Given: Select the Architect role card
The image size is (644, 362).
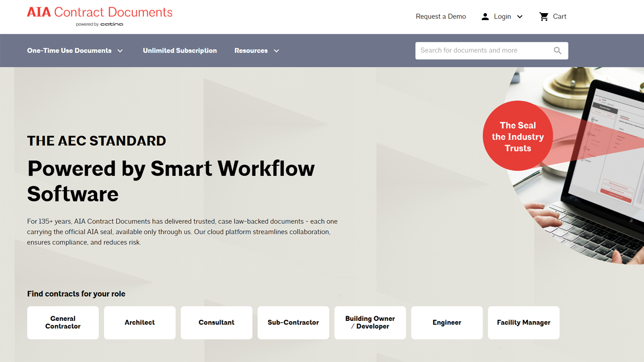Looking at the screenshot, I should click(140, 322).
